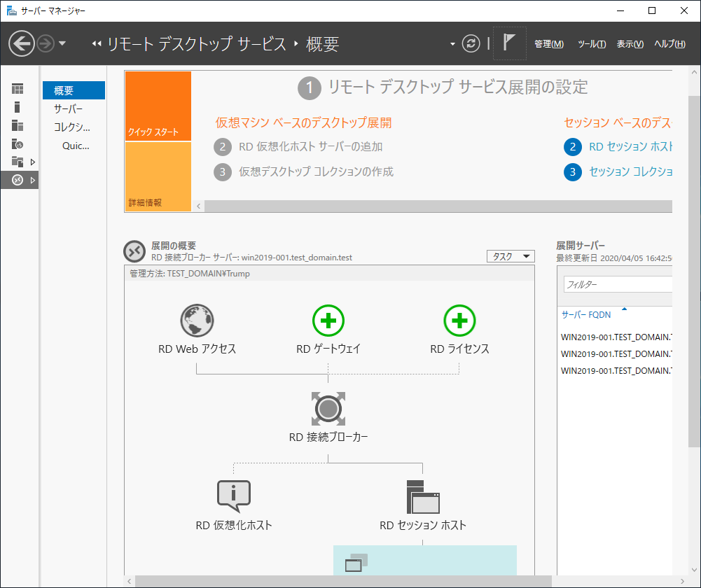Screen dimensions: 701x588
Task: Expand the File and Storage Services arrow
Action: 33,162
